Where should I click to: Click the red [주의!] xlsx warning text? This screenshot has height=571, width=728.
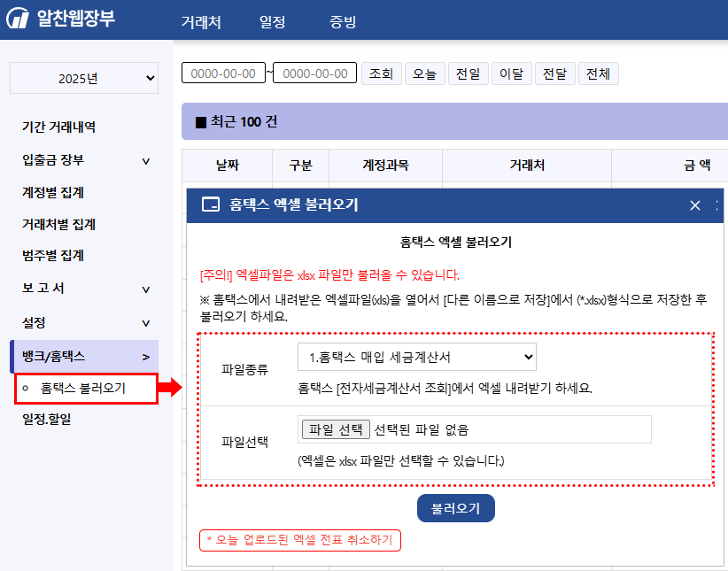coord(329,275)
